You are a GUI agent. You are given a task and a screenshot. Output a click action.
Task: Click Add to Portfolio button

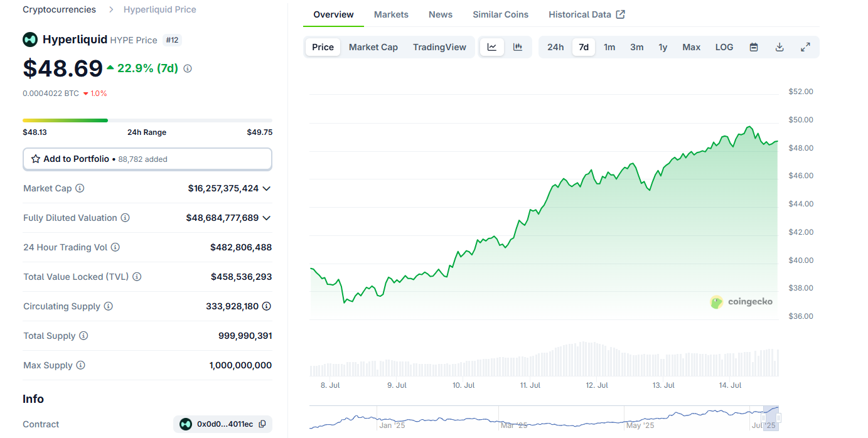coord(147,159)
